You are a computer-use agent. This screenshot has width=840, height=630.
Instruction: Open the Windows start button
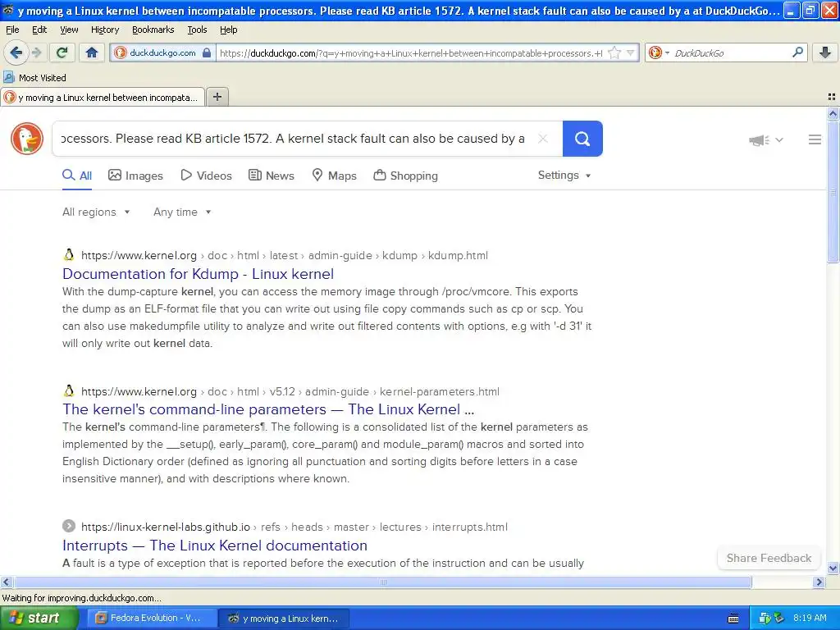tap(39, 619)
